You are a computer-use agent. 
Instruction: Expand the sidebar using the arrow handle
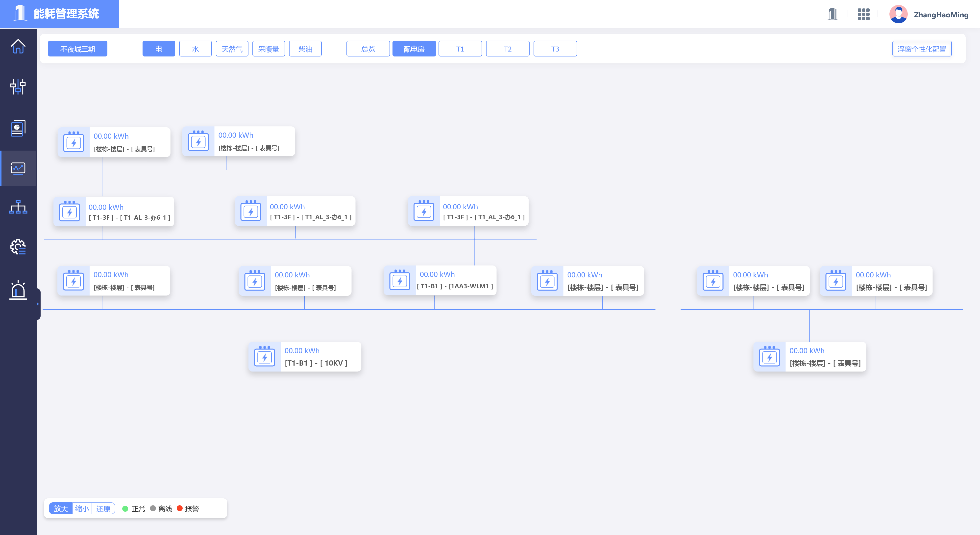click(38, 304)
